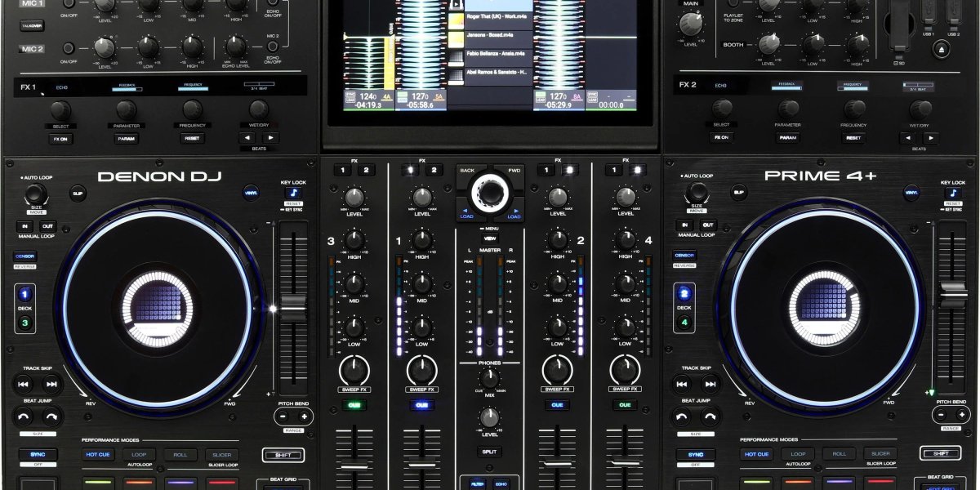Hit the track skip forward icon, left deck
Image resolution: width=980 pixels, height=490 pixels.
click(x=51, y=385)
